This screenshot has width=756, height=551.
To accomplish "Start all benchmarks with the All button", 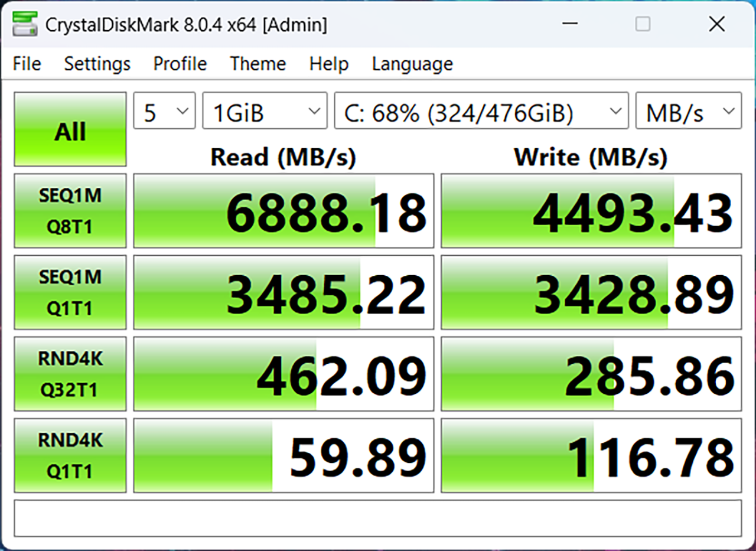I will 70,129.
